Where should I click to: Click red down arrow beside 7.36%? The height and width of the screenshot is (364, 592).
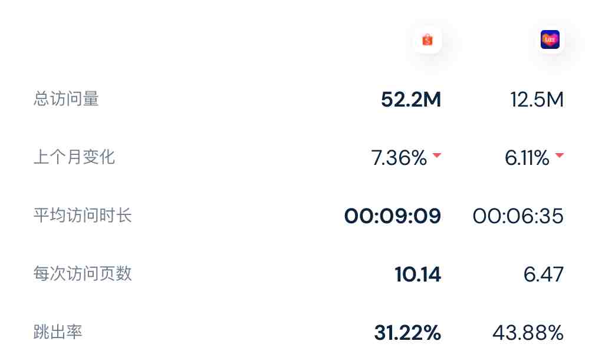437,155
